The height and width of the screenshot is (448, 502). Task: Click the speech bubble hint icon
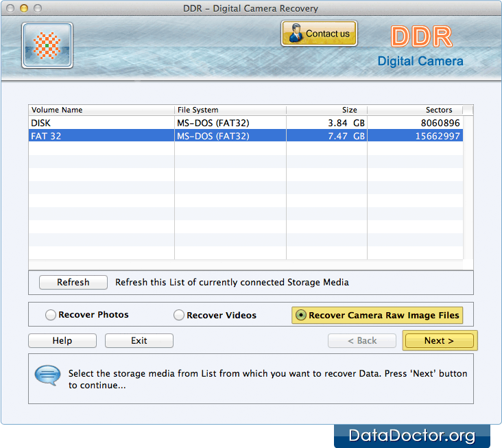click(47, 375)
